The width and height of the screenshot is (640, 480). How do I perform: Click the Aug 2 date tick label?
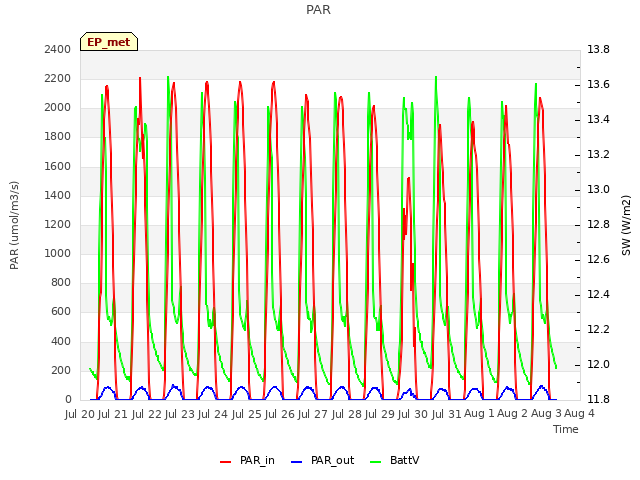(x=513, y=414)
